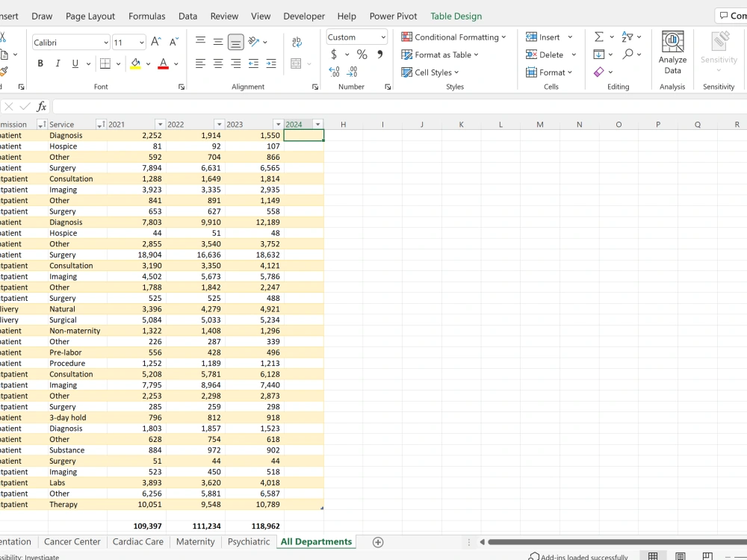This screenshot has width=747, height=560.
Task: Open Number format dialog launcher
Action: pyautogui.click(x=388, y=87)
